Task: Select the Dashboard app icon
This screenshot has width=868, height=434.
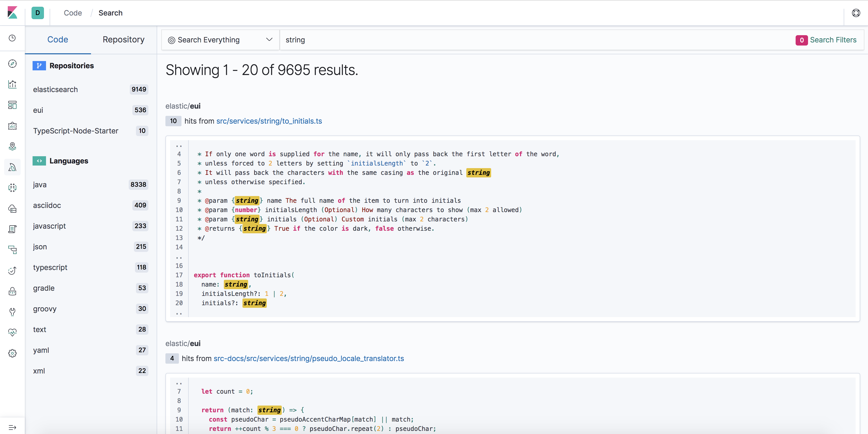Action: tap(12, 105)
